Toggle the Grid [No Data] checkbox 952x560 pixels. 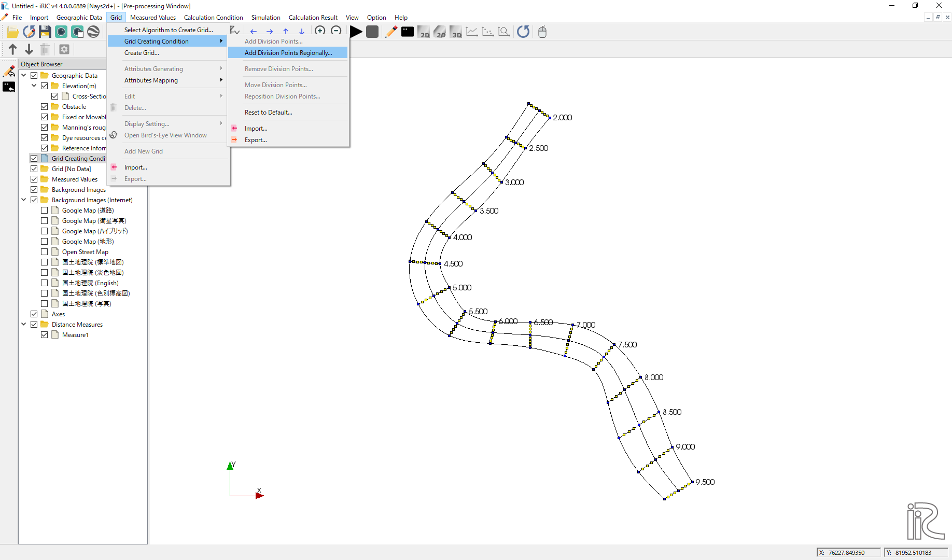click(34, 169)
